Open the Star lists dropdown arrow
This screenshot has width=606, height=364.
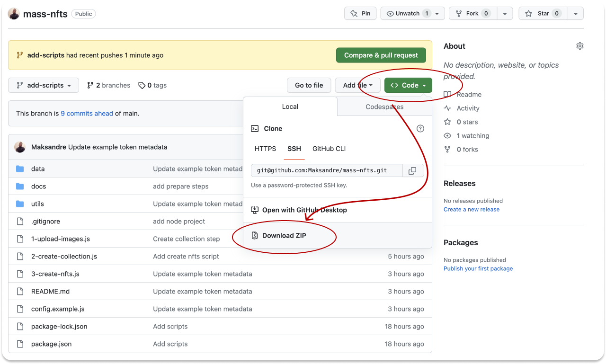[x=576, y=14]
